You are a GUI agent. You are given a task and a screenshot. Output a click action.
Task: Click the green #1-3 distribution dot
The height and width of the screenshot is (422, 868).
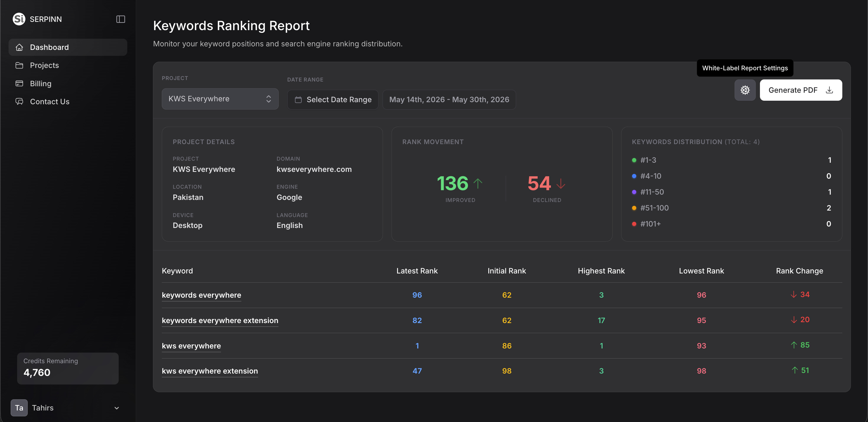(634, 160)
